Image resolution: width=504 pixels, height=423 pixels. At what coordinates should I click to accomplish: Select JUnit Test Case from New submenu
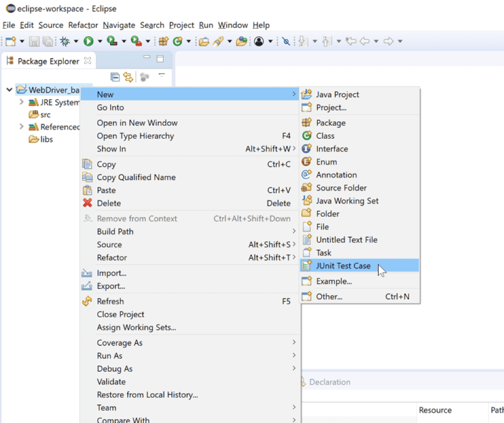click(x=343, y=266)
